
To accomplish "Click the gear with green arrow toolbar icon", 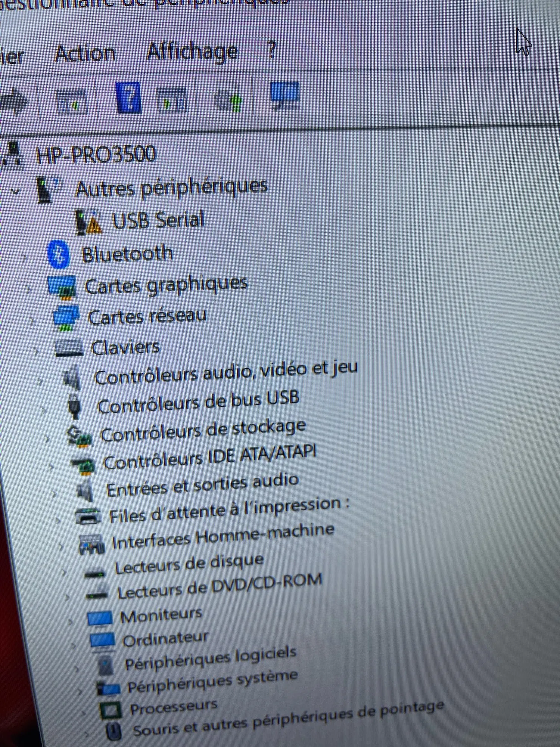I will [x=228, y=98].
